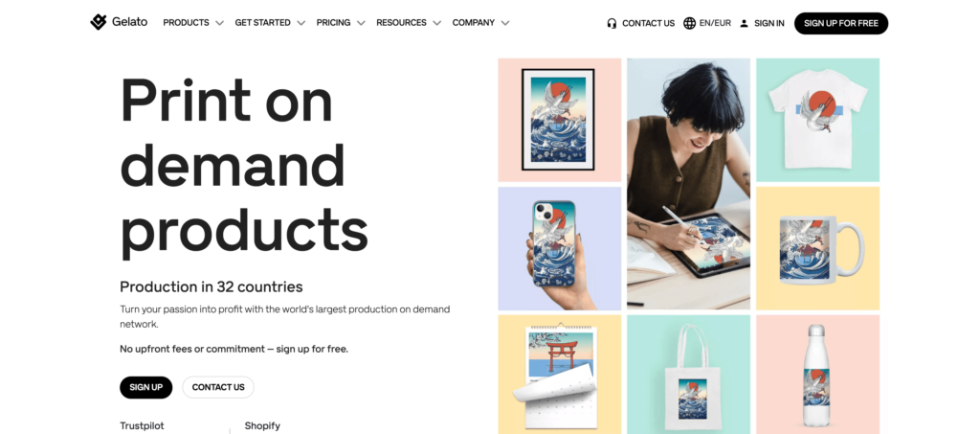The height and width of the screenshot is (434, 980).
Task: Click the globe language icon
Action: [x=689, y=23]
